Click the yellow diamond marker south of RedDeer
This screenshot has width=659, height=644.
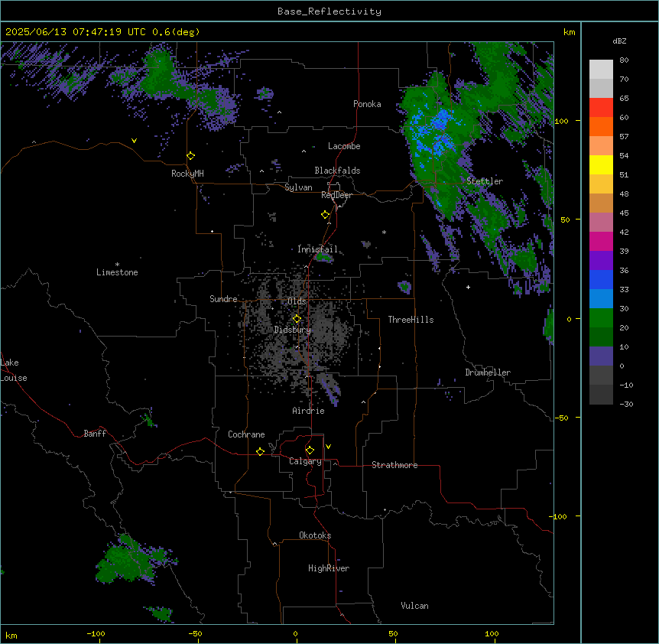pyautogui.click(x=326, y=215)
